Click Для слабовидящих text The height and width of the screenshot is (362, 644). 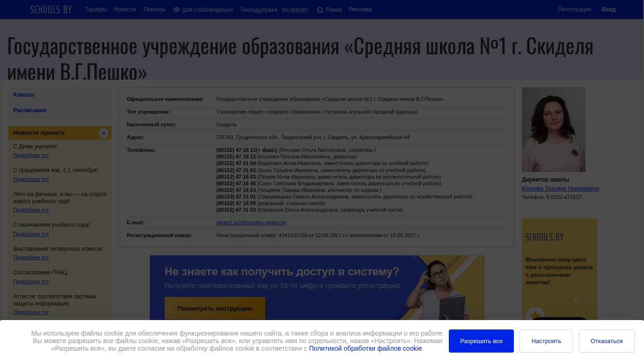(x=207, y=10)
